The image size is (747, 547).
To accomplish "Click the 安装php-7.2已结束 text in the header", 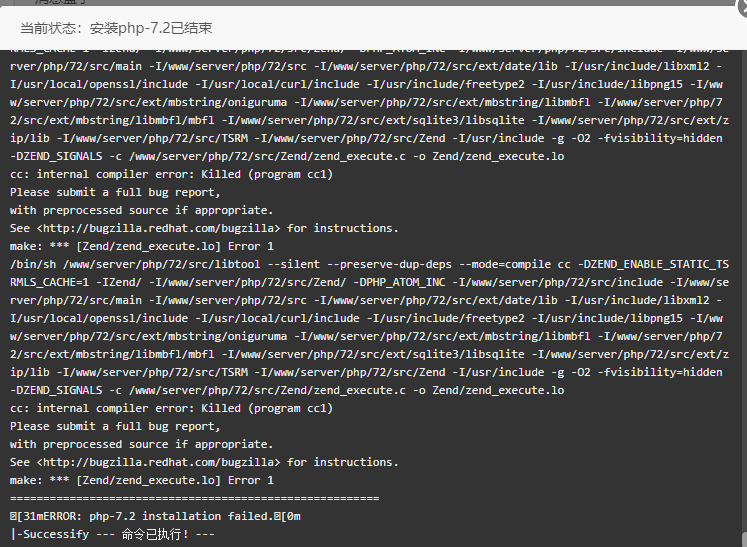I will [x=151, y=28].
